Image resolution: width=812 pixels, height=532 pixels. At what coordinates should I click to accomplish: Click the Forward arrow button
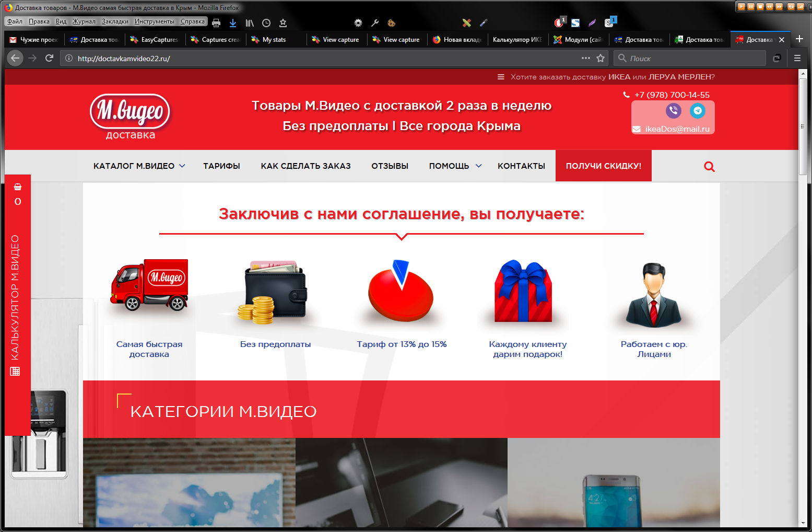pos(32,58)
